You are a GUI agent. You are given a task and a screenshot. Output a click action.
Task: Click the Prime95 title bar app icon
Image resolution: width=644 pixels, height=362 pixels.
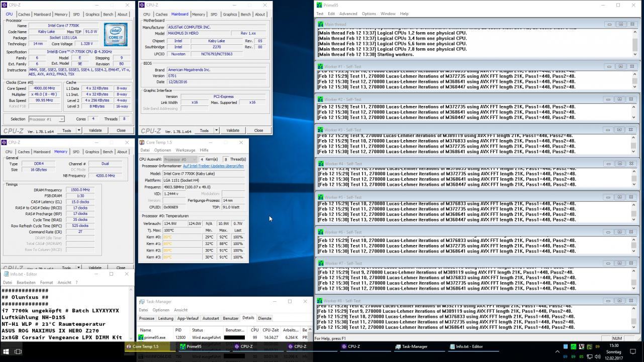point(319,5)
